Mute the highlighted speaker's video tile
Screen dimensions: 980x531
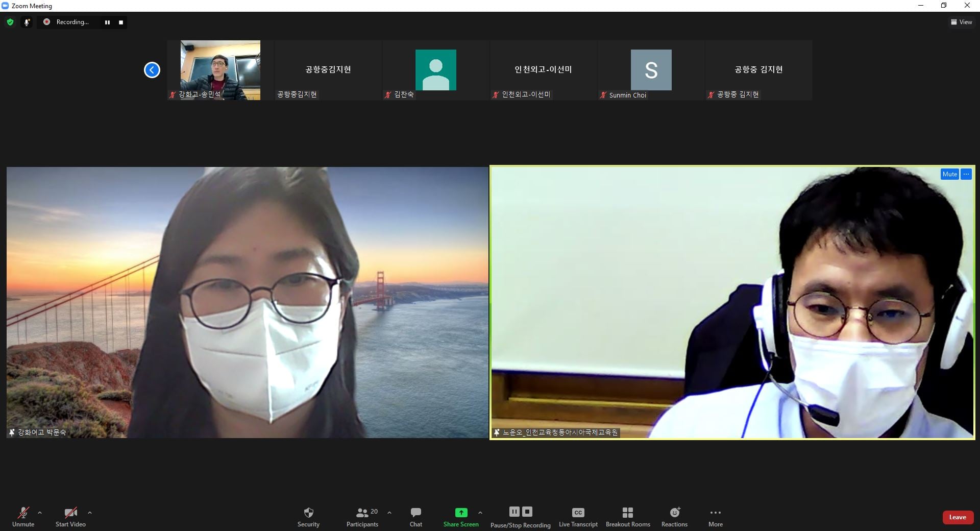[949, 174]
